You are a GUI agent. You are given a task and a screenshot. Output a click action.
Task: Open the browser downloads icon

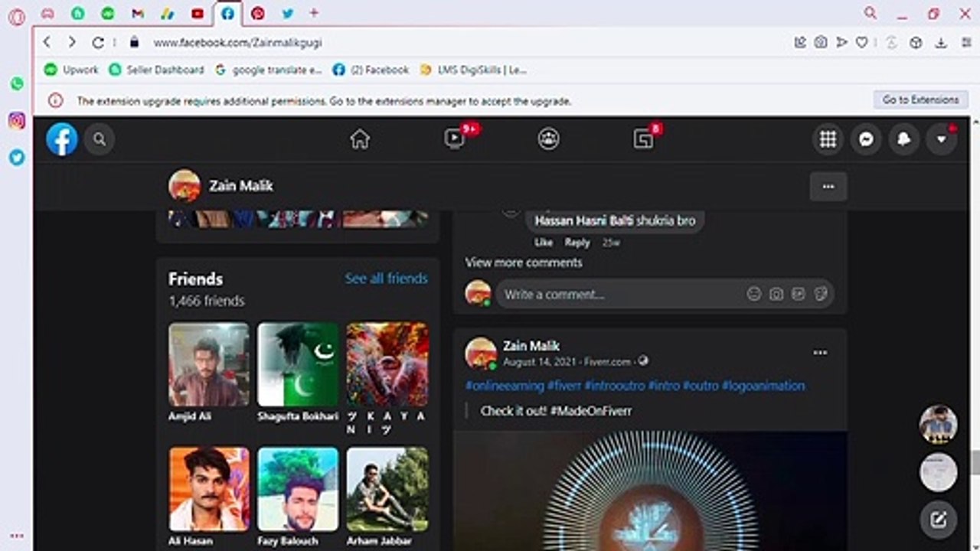[x=941, y=43]
